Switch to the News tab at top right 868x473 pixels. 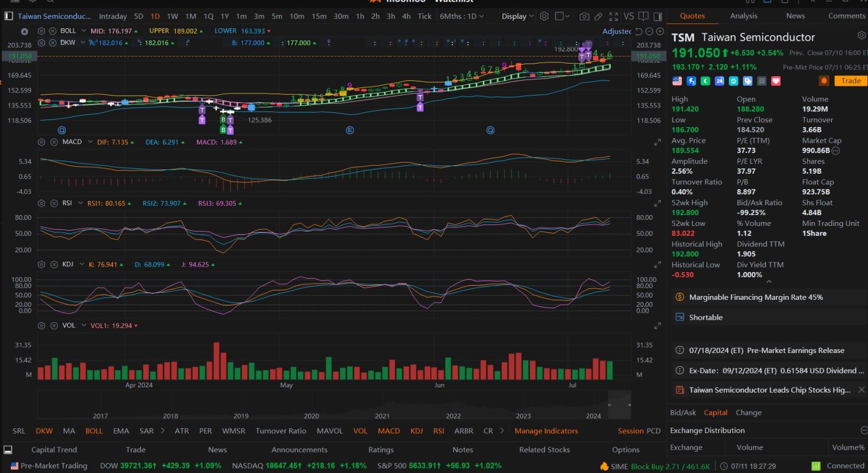click(795, 16)
